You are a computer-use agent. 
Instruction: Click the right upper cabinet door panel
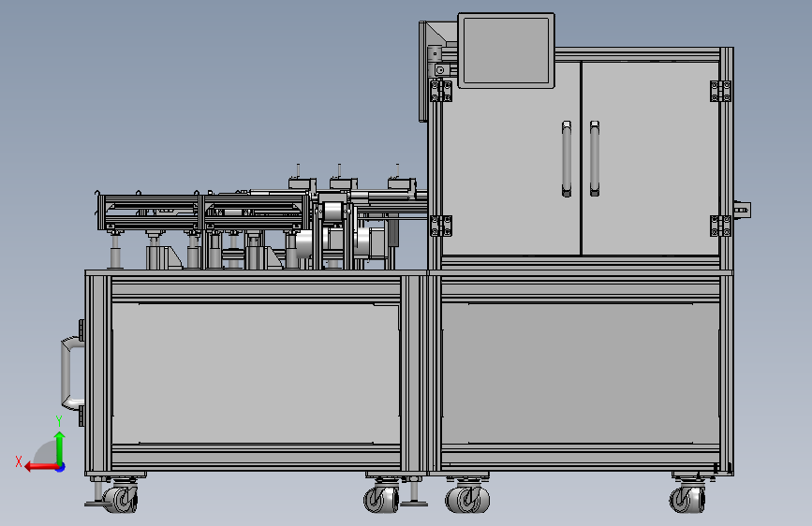click(x=650, y=158)
